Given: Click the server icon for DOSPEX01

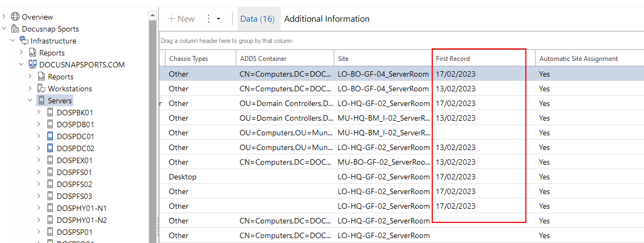Looking at the screenshot, I should 50,160.
